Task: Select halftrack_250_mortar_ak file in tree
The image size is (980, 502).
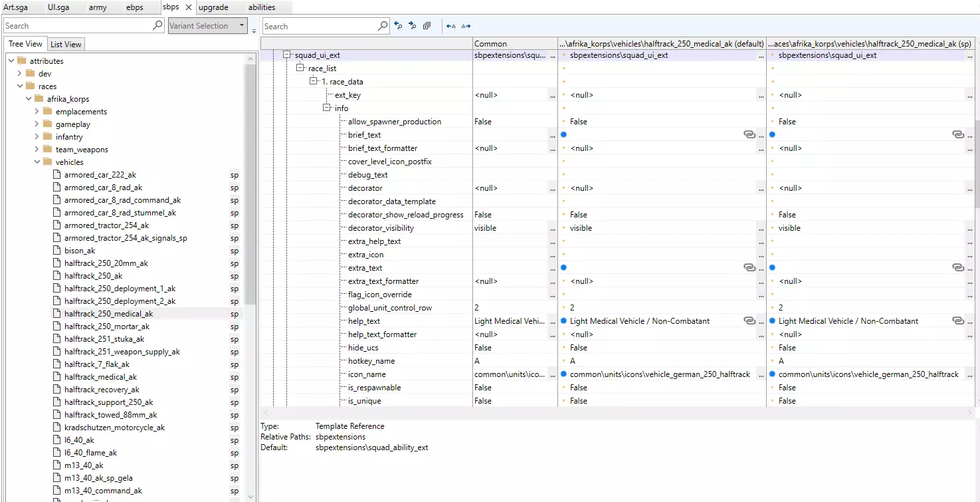Action: 106,326
